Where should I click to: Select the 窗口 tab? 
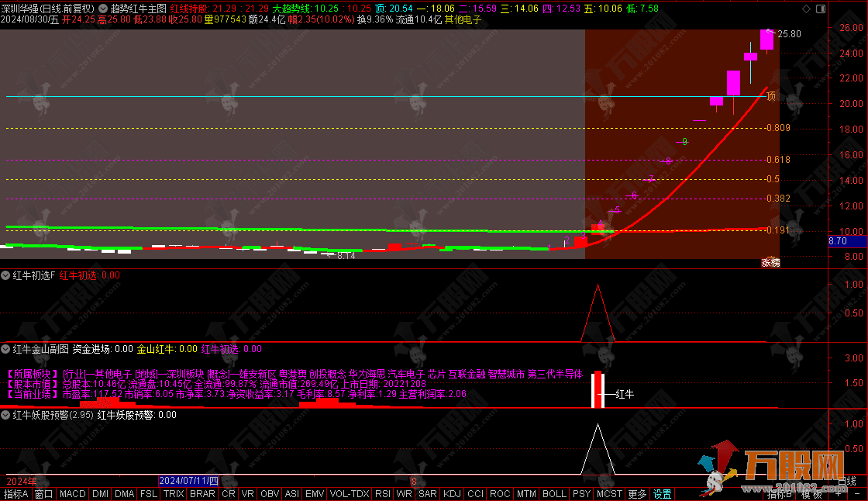click(43, 494)
